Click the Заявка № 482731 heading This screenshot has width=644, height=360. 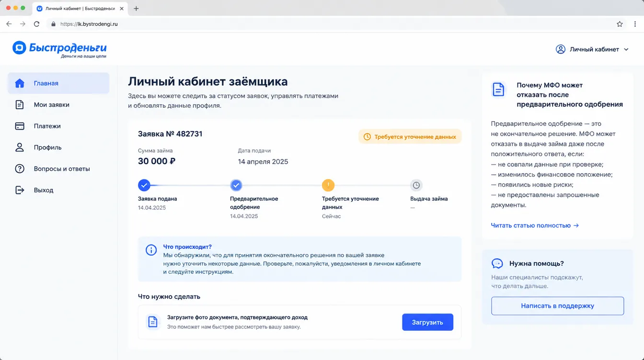[x=170, y=134]
